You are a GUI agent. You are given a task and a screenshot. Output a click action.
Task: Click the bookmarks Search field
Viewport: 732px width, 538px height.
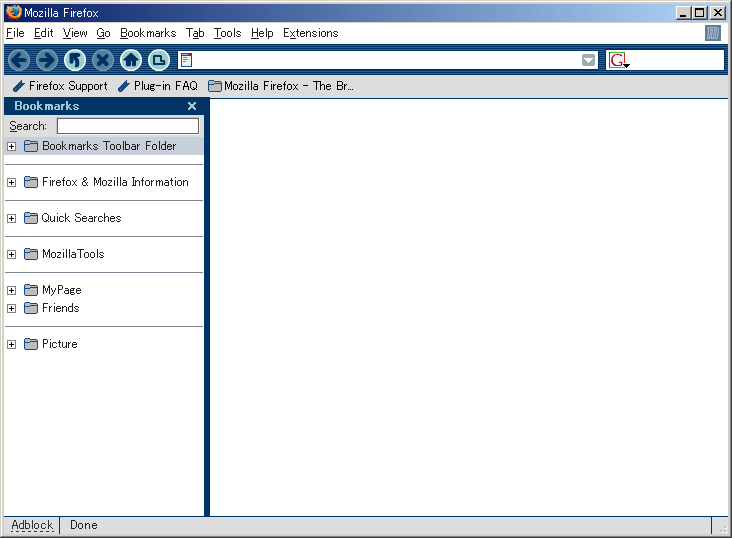coord(128,126)
